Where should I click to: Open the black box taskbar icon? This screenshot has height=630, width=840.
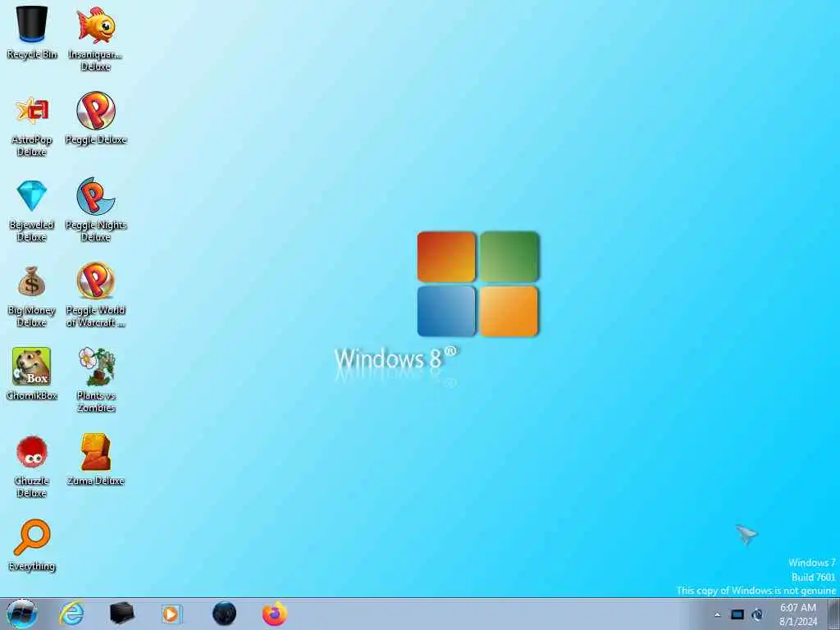click(121, 614)
